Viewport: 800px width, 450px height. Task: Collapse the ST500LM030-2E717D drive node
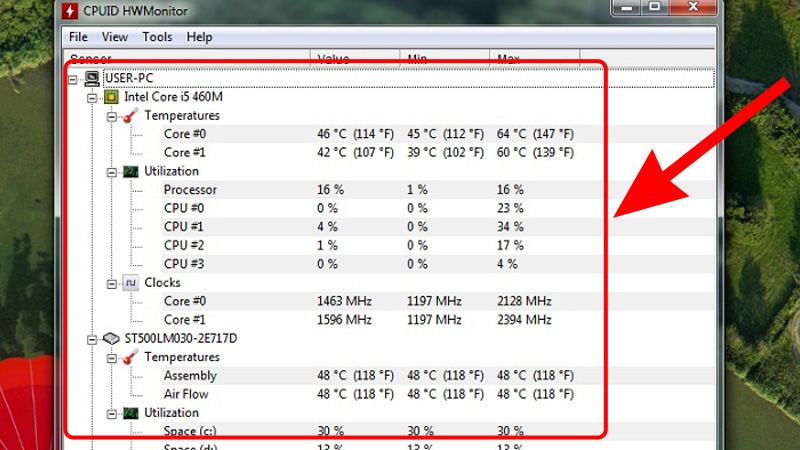tap(92, 339)
